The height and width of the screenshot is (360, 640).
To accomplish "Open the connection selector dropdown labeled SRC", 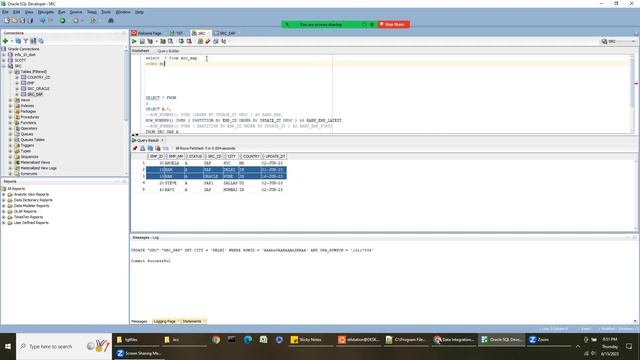I will 618,41.
